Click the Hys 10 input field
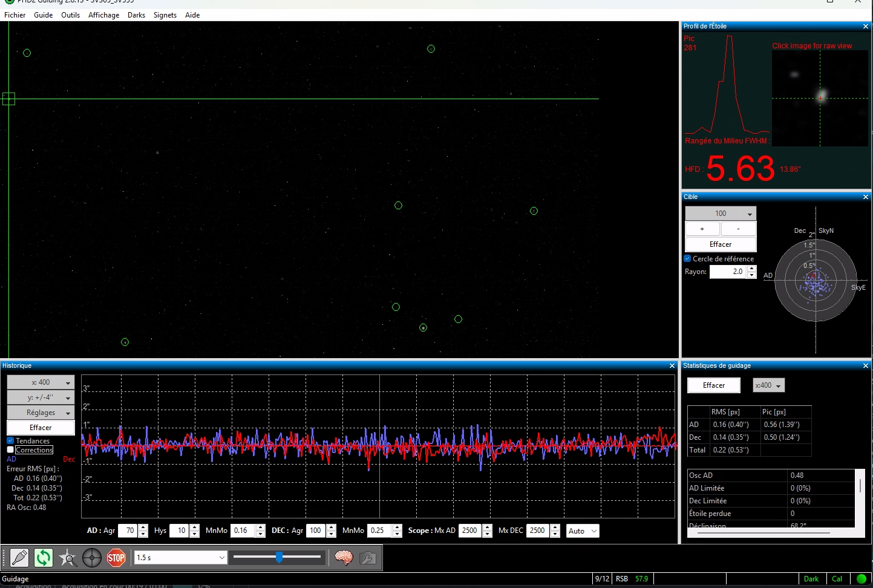The height and width of the screenshot is (588, 873). 180,531
